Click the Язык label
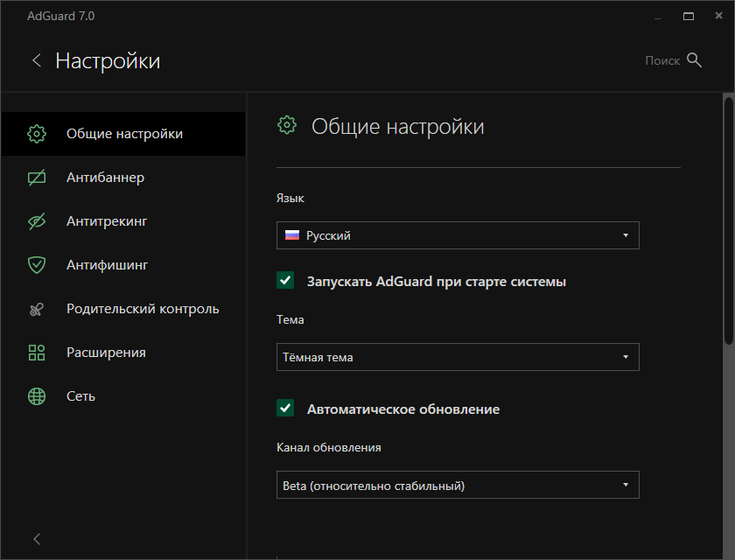 290,199
